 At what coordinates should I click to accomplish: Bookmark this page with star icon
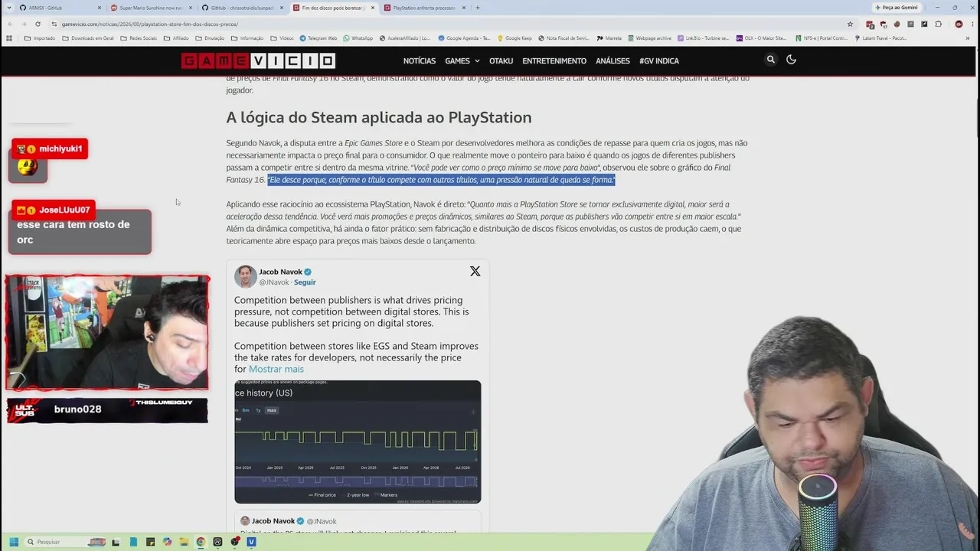(x=850, y=24)
